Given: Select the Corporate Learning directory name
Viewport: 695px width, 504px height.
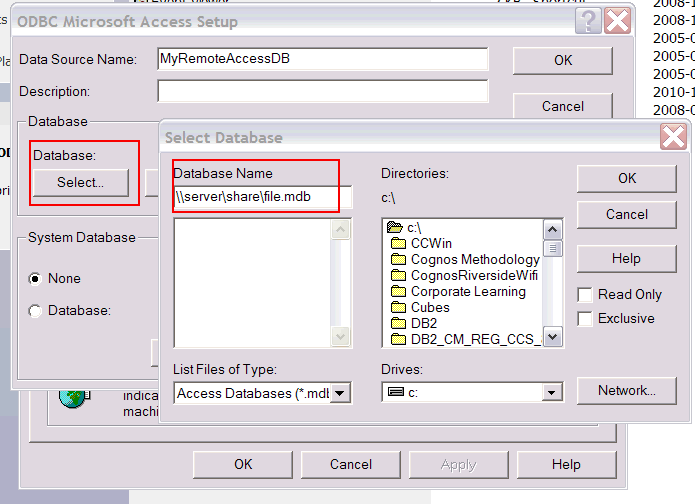Looking at the screenshot, I should tap(468, 291).
